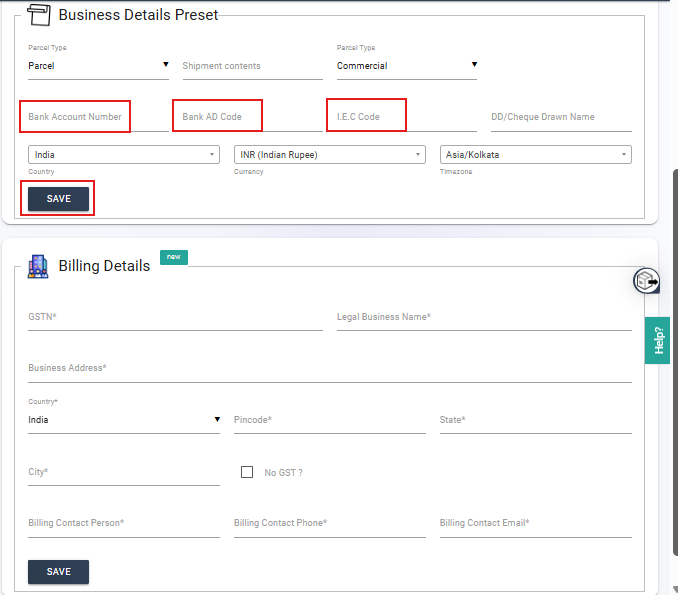Save the Billing Details form
Viewport: 678px width, 595px height.
[x=58, y=572]
